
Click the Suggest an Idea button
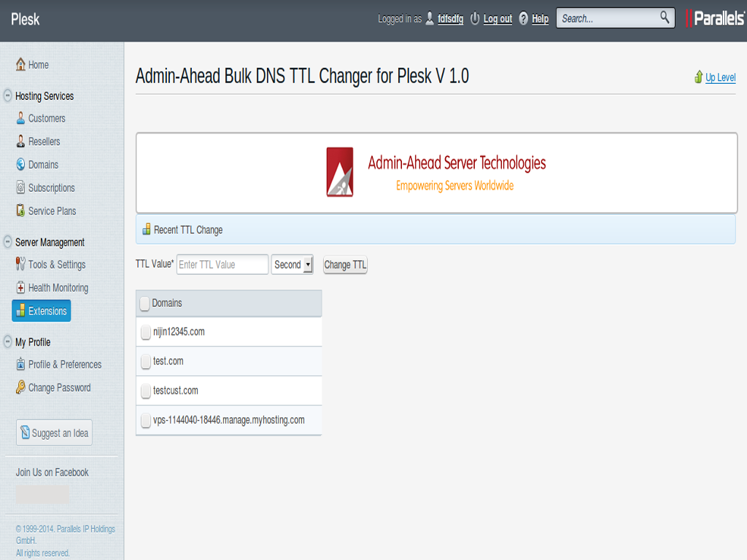tap(54, 432)
